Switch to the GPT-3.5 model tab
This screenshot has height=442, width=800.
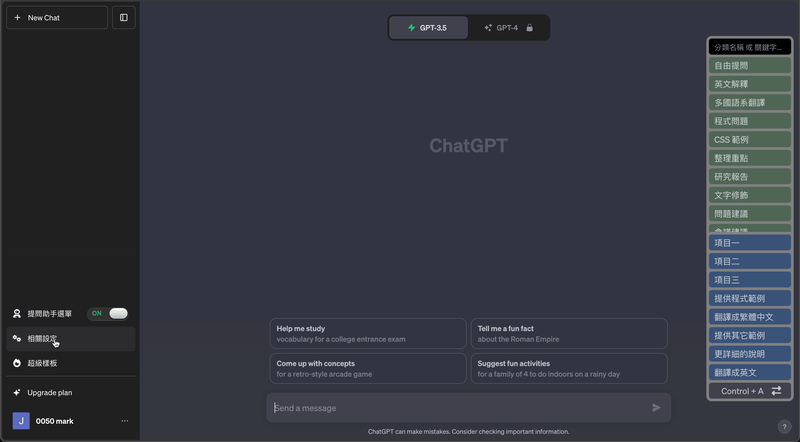(428, 28)
